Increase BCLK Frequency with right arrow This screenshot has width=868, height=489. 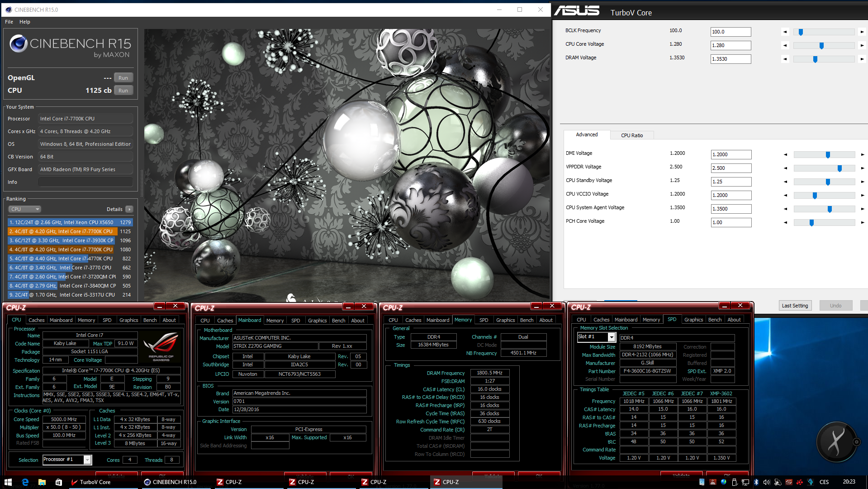[862, 32]
